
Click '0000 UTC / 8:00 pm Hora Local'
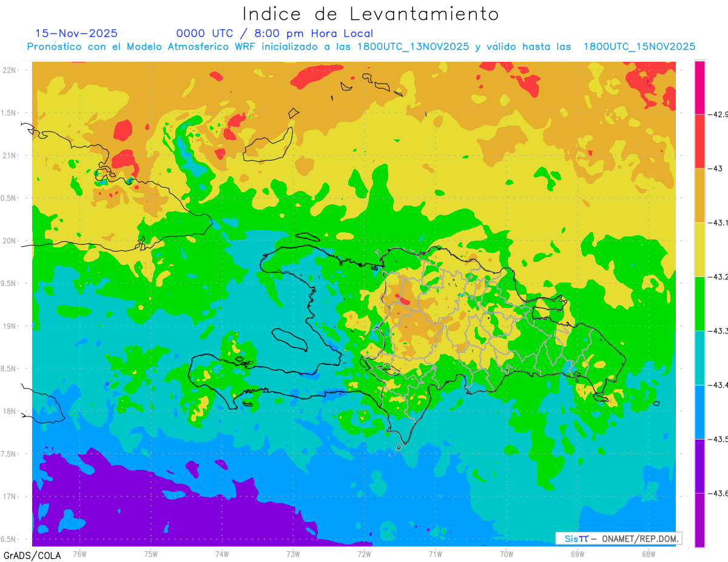pos(275,33)
